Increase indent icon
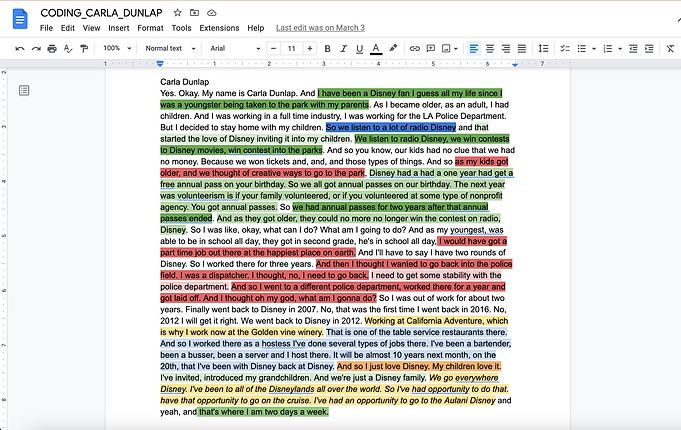681x430 pixels. pos(649,49)
